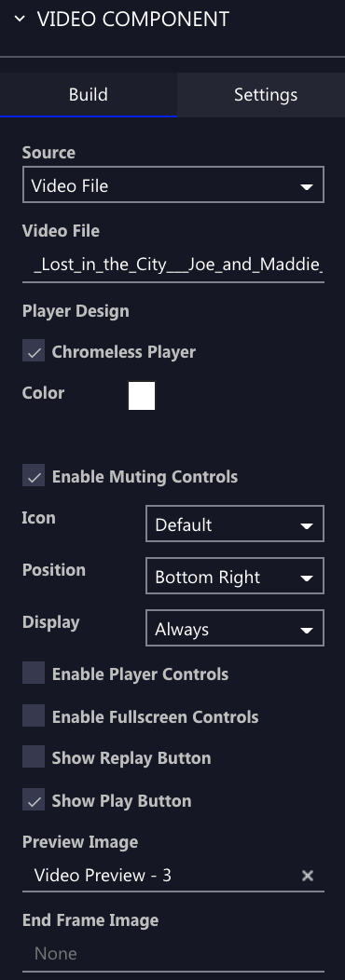Clear the Preview Image with the X icon
345x980 pixels.
[308, 876]
